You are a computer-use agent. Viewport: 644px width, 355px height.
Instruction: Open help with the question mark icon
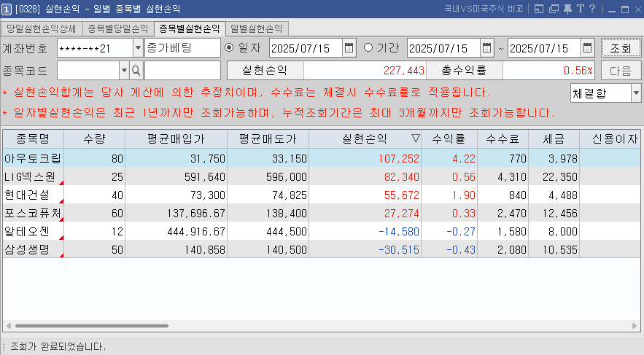pyautogui.click(x=591, y=9)
